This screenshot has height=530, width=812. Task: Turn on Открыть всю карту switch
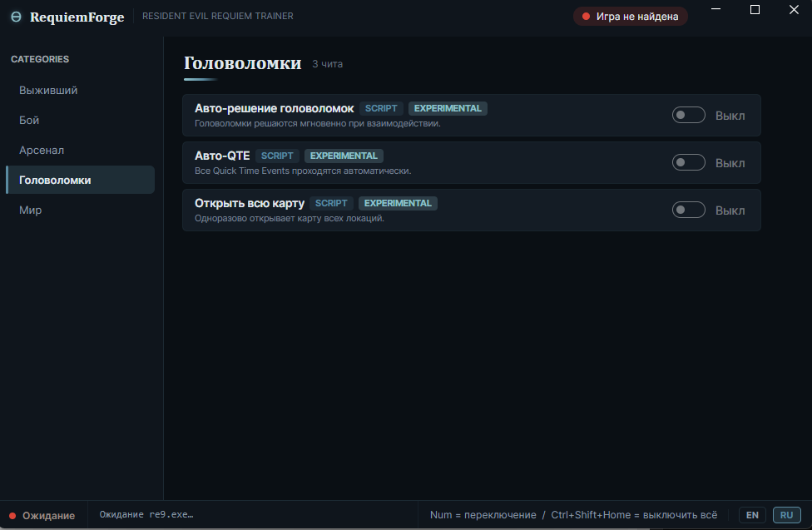click(x=688, y=210)
